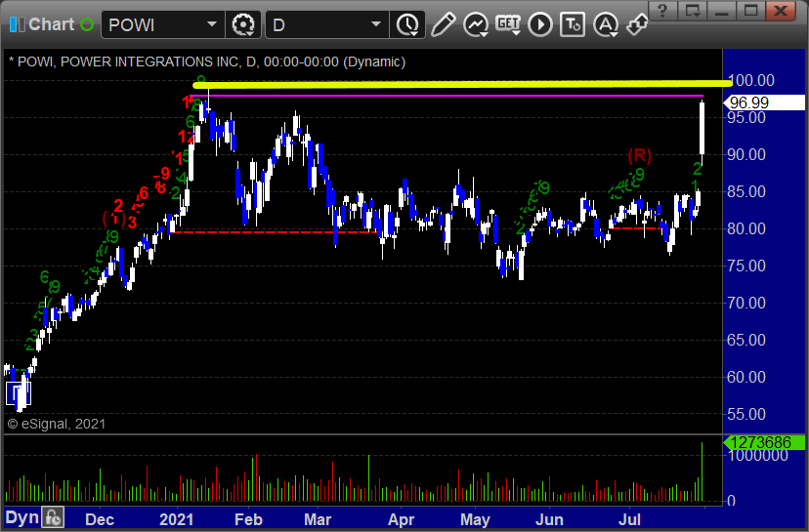Expand the D interval dropdown arrow
Viewport: 809px width, 532px height.
coord(376,24)
